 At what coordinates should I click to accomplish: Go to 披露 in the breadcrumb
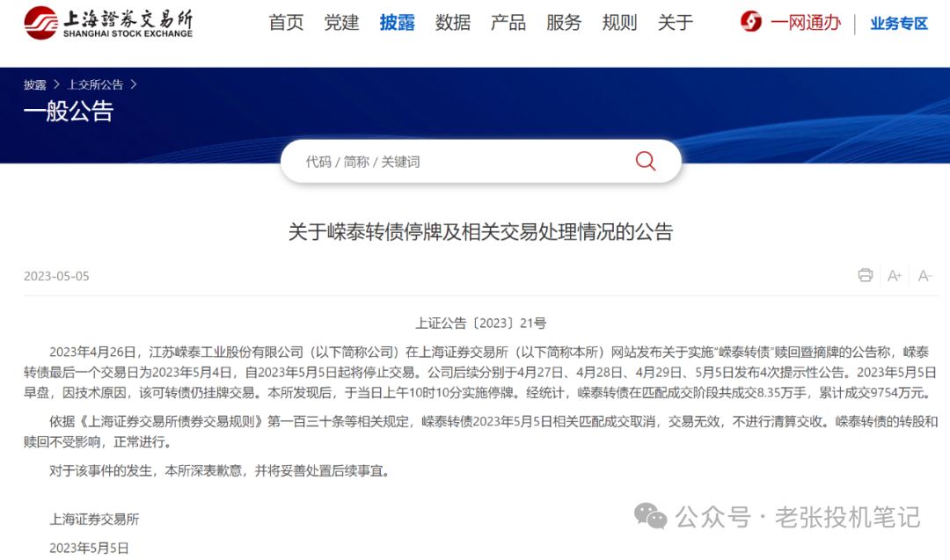point(34,84)
